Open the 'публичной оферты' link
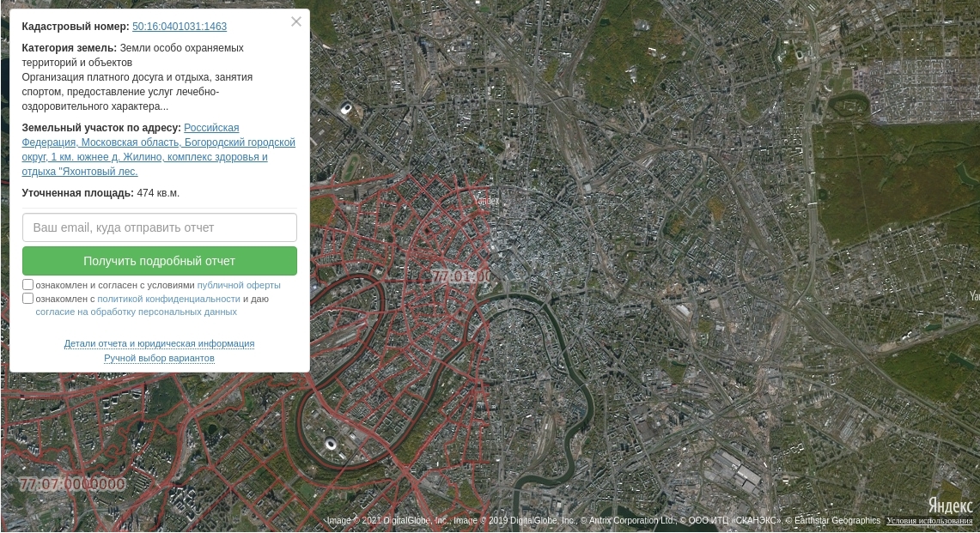Viewport: 980px width, 533px height. pos(239,285)
